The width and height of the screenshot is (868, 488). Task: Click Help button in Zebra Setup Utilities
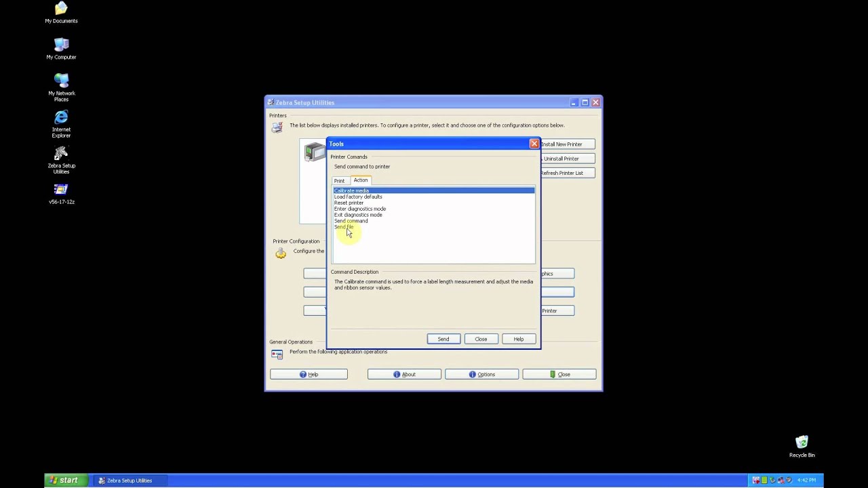tap(309, 374)
